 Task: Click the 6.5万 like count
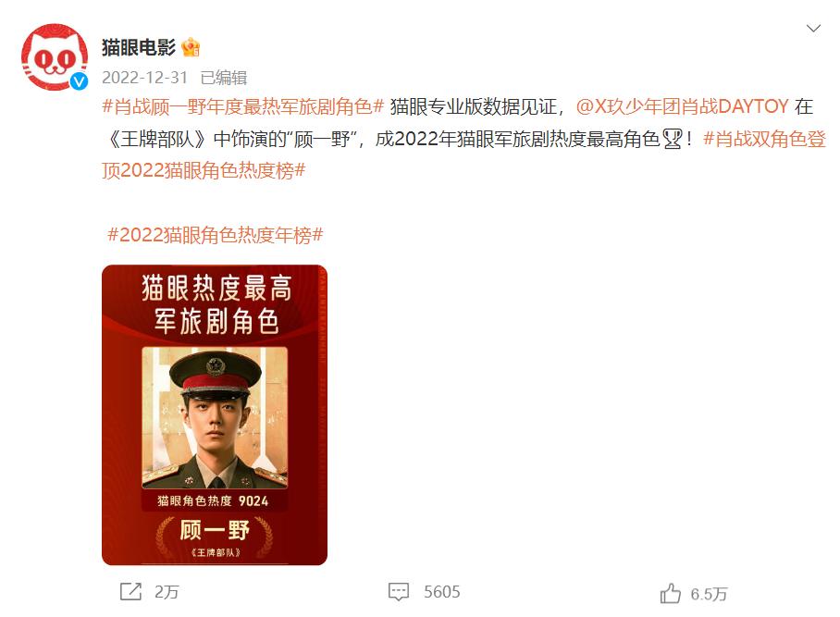[x=709, y=594]
